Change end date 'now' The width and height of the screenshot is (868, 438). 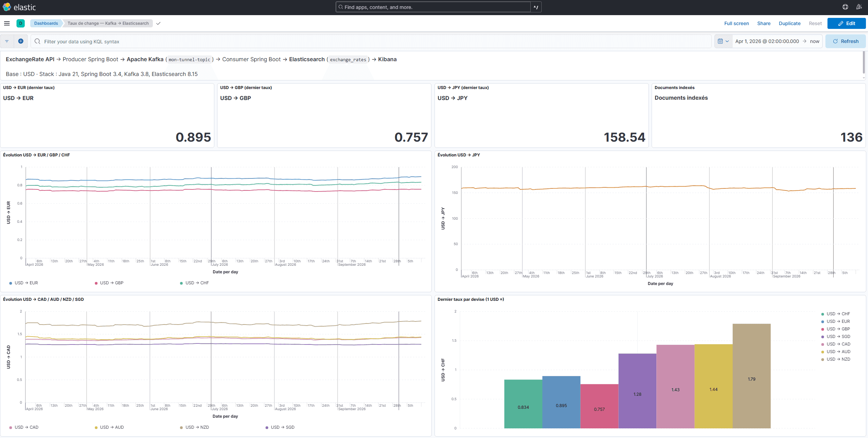click(814, 41)
